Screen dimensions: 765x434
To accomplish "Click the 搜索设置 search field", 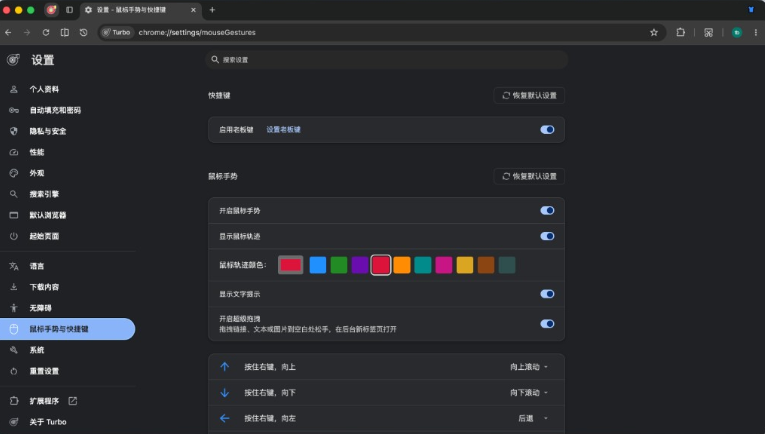I will pos(386,59).
